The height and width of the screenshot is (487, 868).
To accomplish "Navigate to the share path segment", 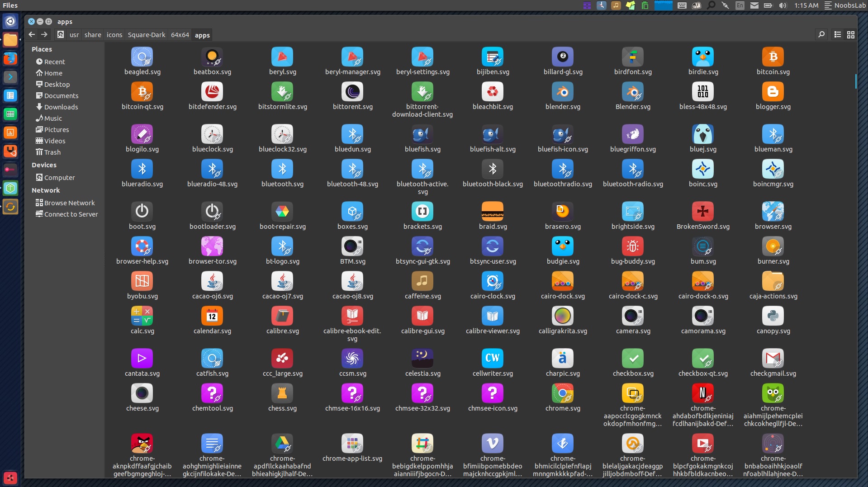I will click(x=93, y=35).
